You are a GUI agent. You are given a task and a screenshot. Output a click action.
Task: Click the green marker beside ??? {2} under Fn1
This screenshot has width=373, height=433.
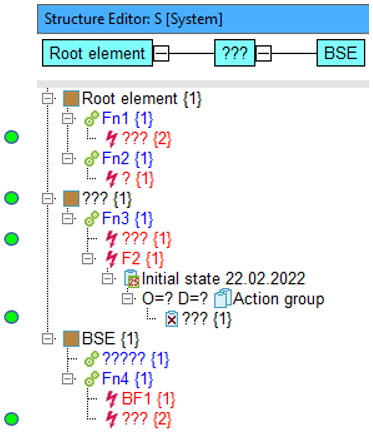pos(12,137)
